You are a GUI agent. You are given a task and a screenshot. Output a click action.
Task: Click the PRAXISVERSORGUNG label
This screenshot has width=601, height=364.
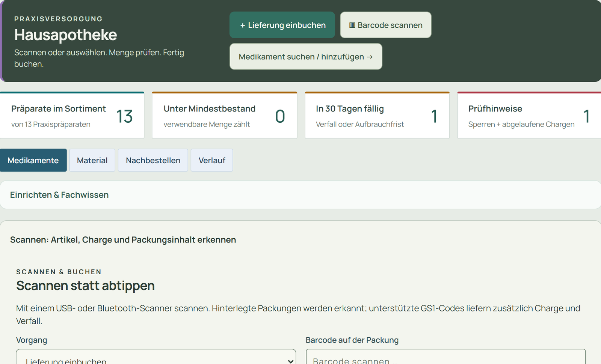point(58,19)
